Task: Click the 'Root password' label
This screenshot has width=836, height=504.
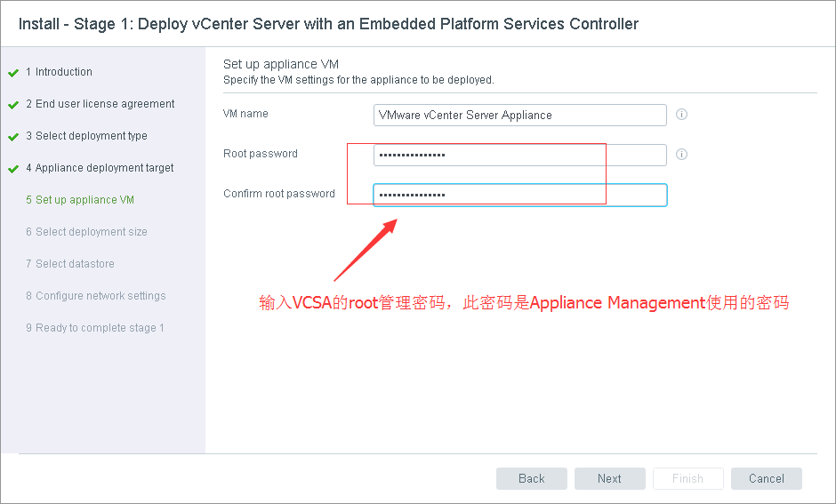Action: coord(261,154)
